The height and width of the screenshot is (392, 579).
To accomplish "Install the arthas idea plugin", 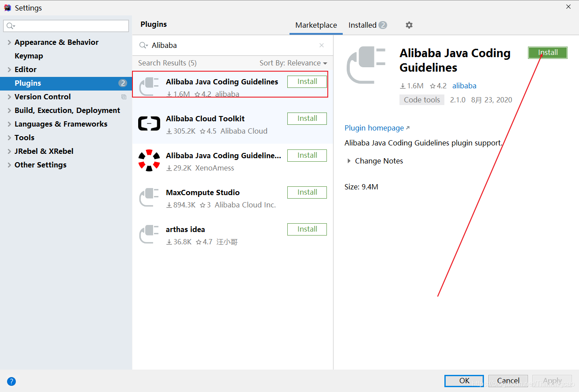I will click(x=307, y=229).
